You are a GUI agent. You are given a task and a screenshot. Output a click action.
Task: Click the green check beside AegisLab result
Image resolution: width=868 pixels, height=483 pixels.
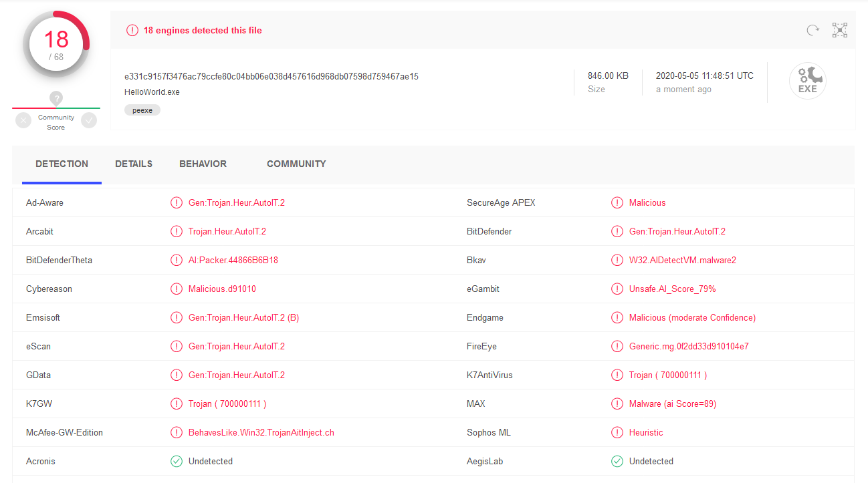point(617,462)
